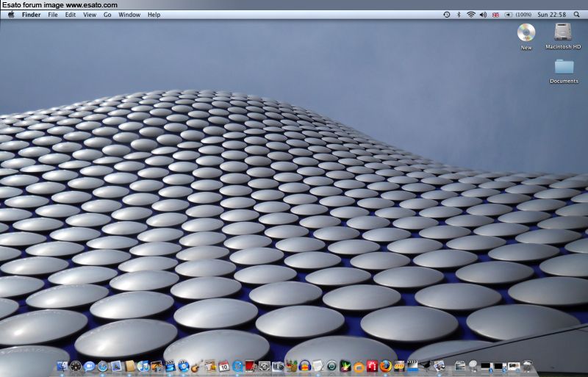Image resolution: width=588 pixels, height=377 pixels.
Task: Open Dashboard gauge icon in Dock
Action: [75, 365]
